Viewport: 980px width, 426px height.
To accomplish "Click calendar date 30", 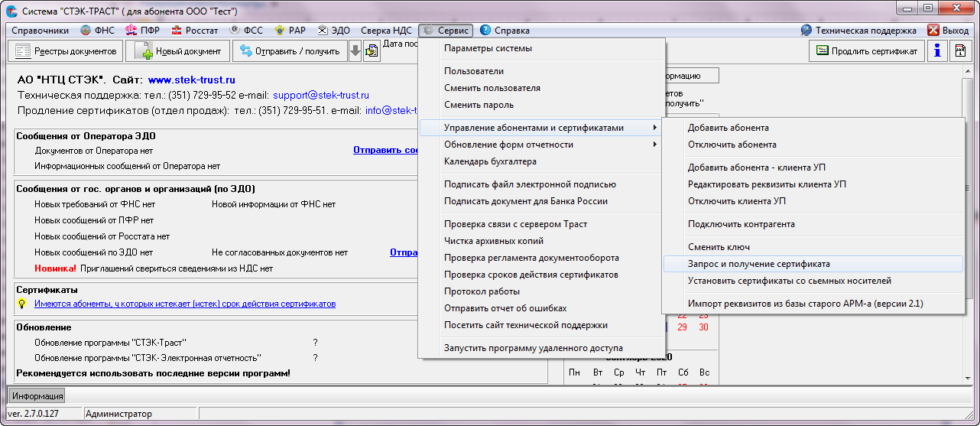I will click(x=703, y=327).
